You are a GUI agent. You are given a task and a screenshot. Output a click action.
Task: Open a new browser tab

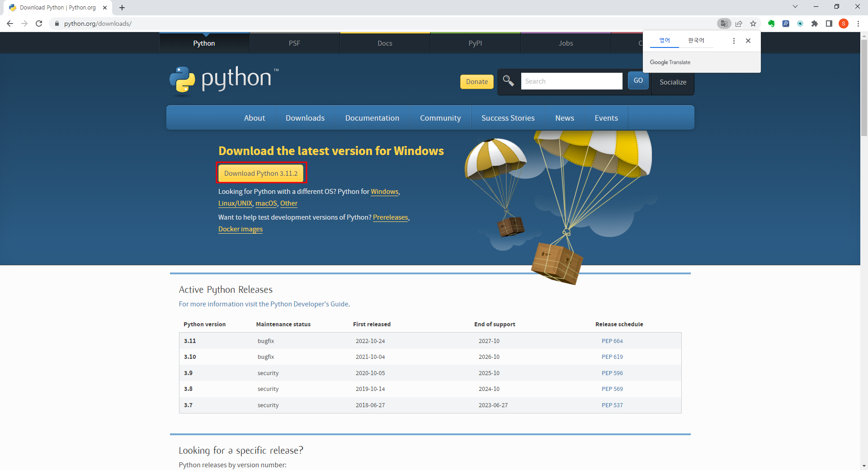click(122, 8)
